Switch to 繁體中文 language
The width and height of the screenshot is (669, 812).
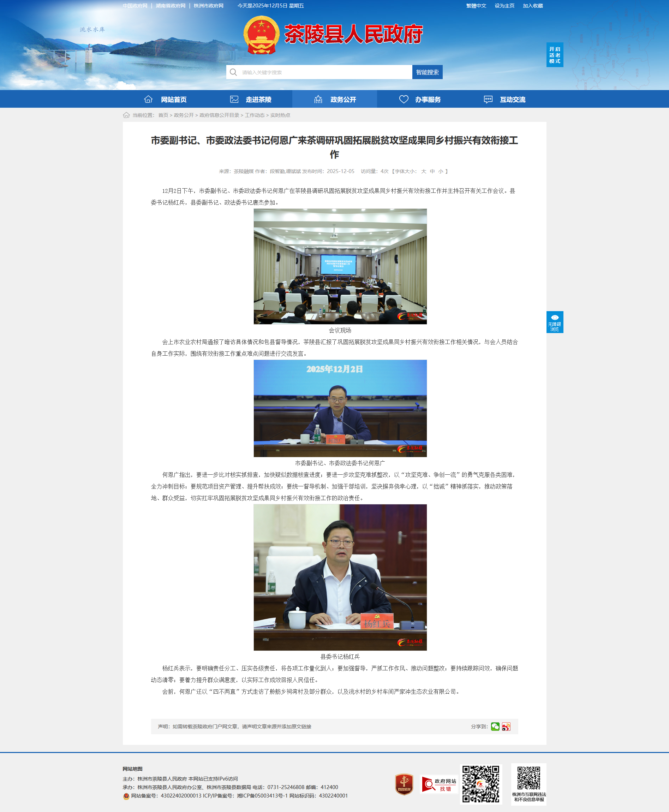(476, 6)
